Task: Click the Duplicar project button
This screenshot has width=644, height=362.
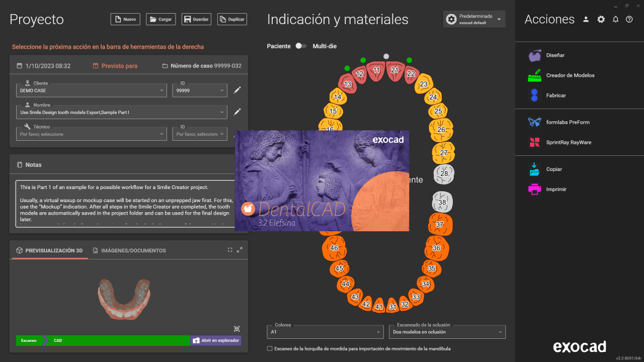Action: (x=232, y=19)
